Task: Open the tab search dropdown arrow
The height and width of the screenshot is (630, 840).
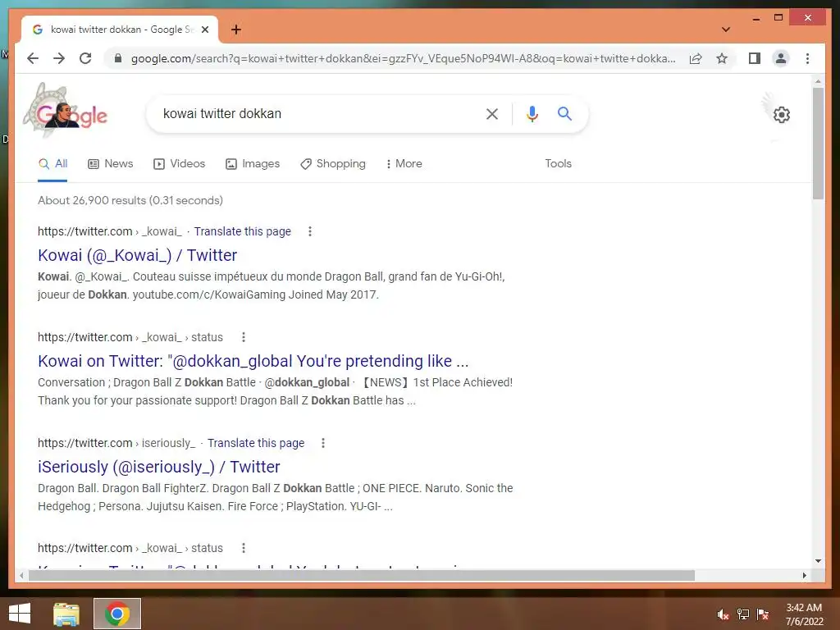Action: point(726,30)
